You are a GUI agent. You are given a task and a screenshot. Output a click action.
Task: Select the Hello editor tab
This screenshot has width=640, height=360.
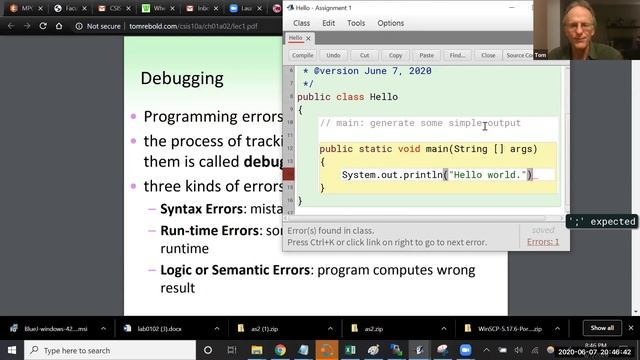coord(295,38)
